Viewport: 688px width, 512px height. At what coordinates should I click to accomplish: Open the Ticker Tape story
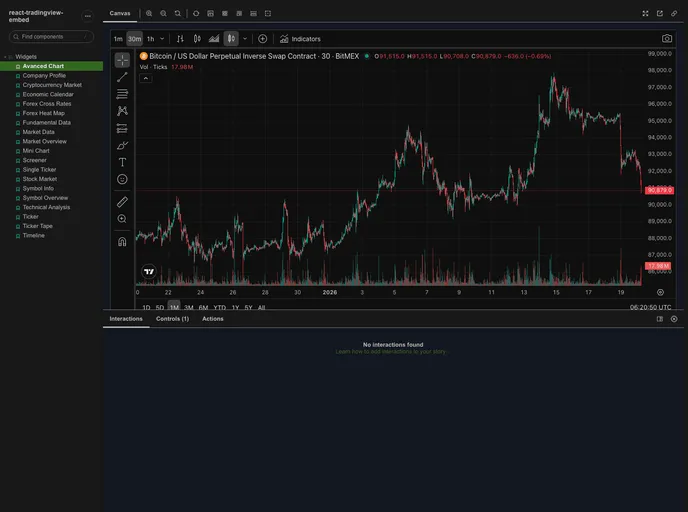click(x=37, y=226)
